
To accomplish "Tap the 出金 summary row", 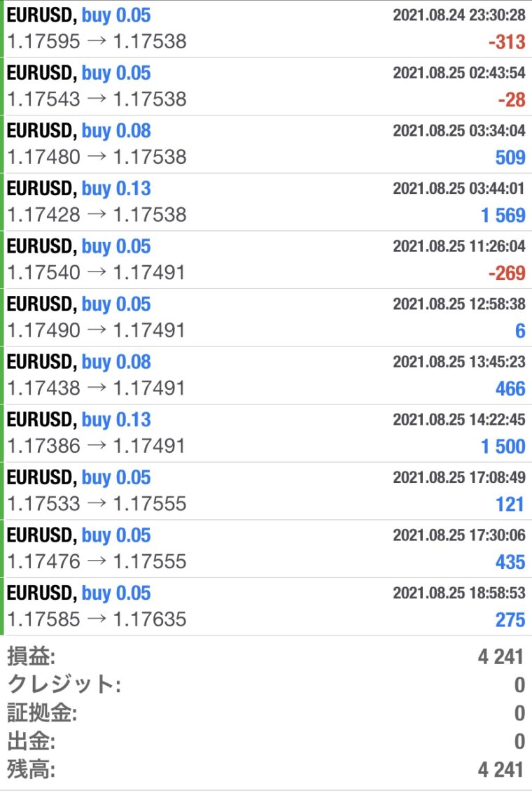I will (x=266, y=741).
